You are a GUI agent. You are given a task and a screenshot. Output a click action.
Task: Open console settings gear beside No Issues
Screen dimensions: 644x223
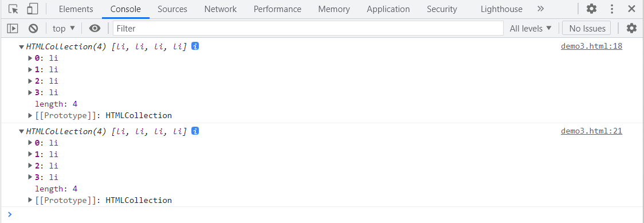point(631,28)
